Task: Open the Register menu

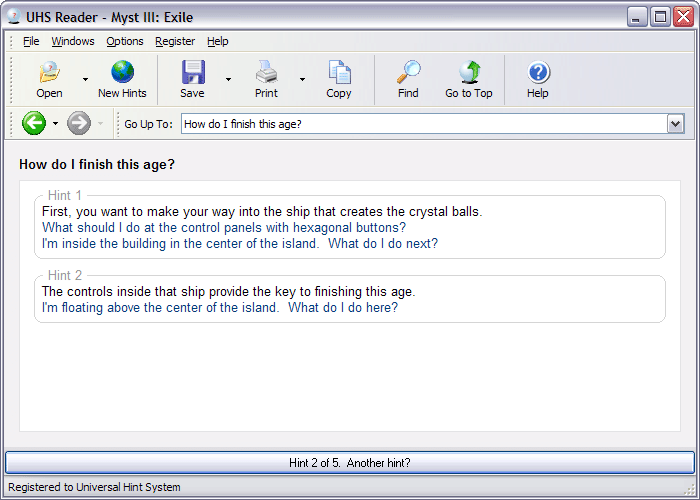Action: click(175, 41)
